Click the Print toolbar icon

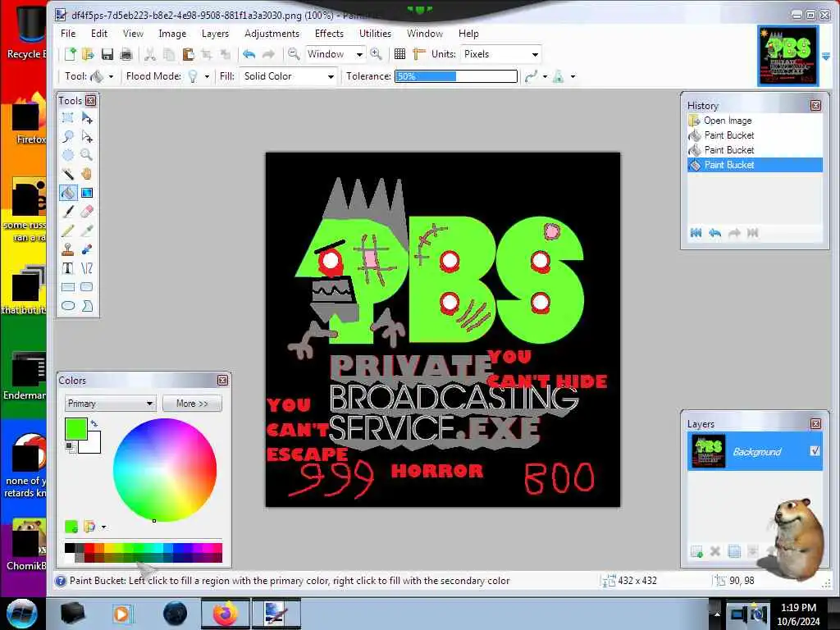[x=126, y=54]
